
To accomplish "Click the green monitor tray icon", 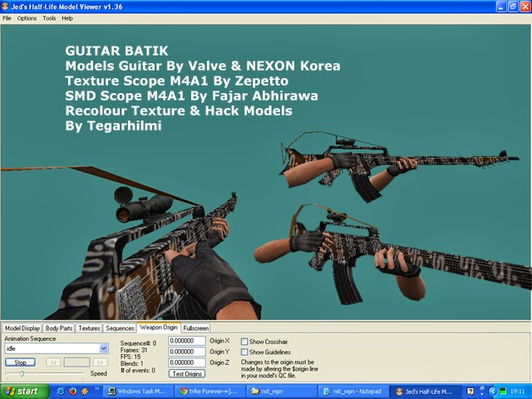I will point(503,392).
